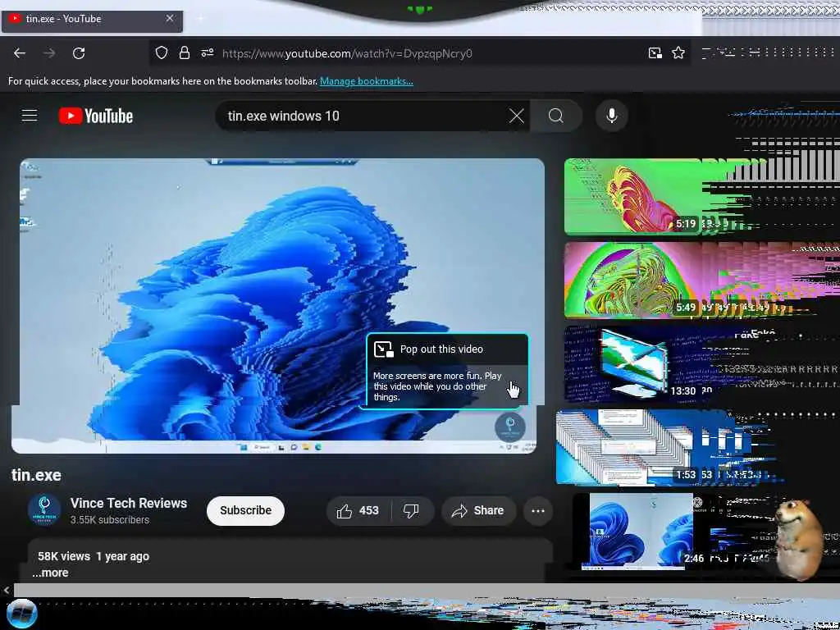This screenshot has width=840, height=630.
Task: Reload the page with the refresh icon
Action: pyautogui.click(x=79, y=53)
